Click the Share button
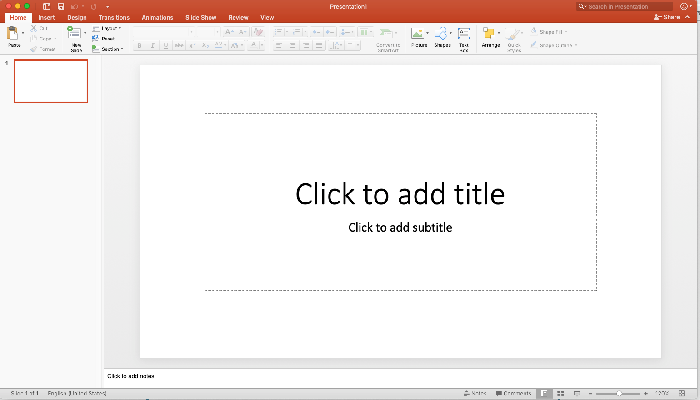The image size is (700, 400). point(667,17)
